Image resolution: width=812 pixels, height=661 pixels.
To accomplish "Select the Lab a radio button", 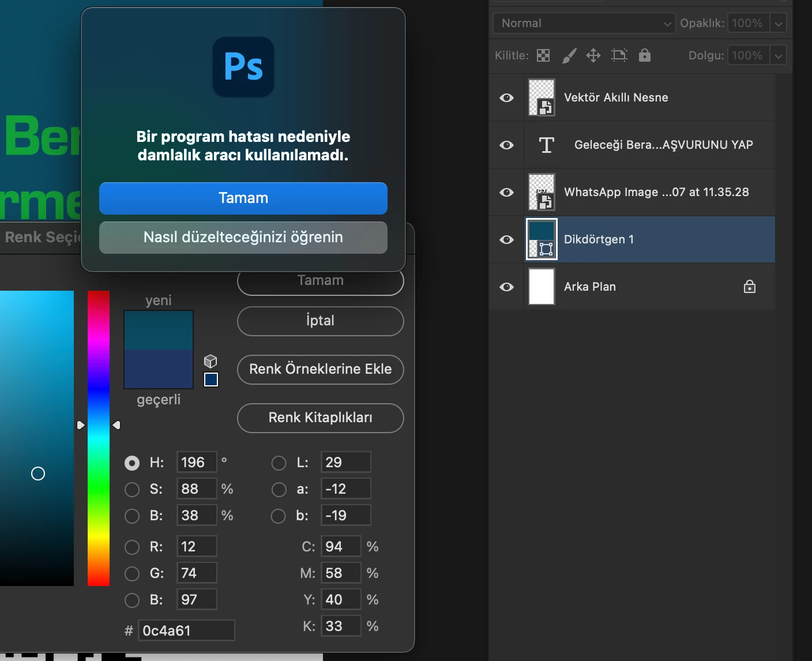I will (279, 489).
